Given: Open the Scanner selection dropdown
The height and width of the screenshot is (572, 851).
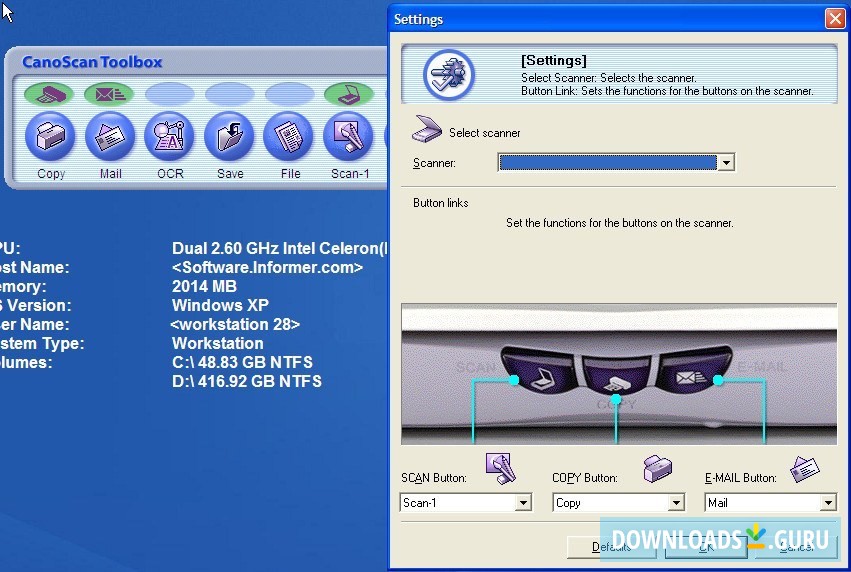Looking at the screenshot, I should click(x=616, y=162).
